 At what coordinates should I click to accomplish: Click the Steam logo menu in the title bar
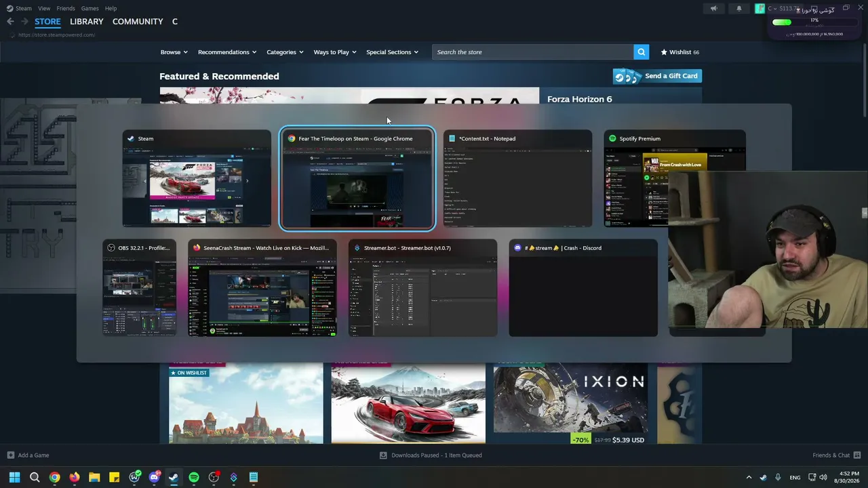pyautogui.click(x=19, y=8)
